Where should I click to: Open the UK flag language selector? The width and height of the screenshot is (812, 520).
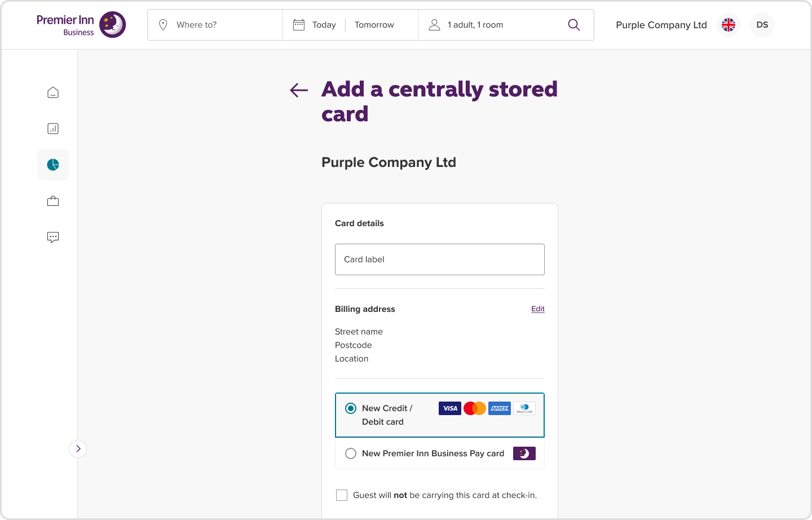729,25
